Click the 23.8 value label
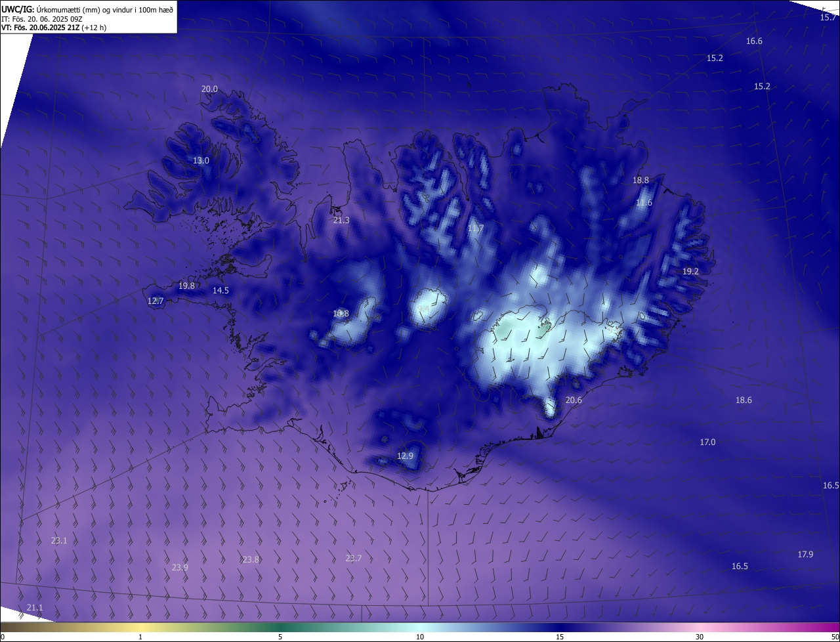840x642 pixels. tap(251, 560)
